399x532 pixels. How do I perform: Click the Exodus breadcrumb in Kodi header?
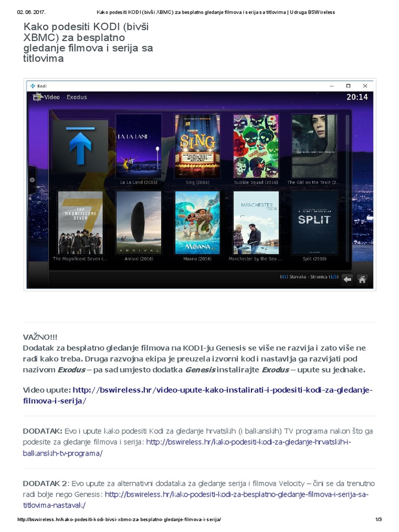77,97
